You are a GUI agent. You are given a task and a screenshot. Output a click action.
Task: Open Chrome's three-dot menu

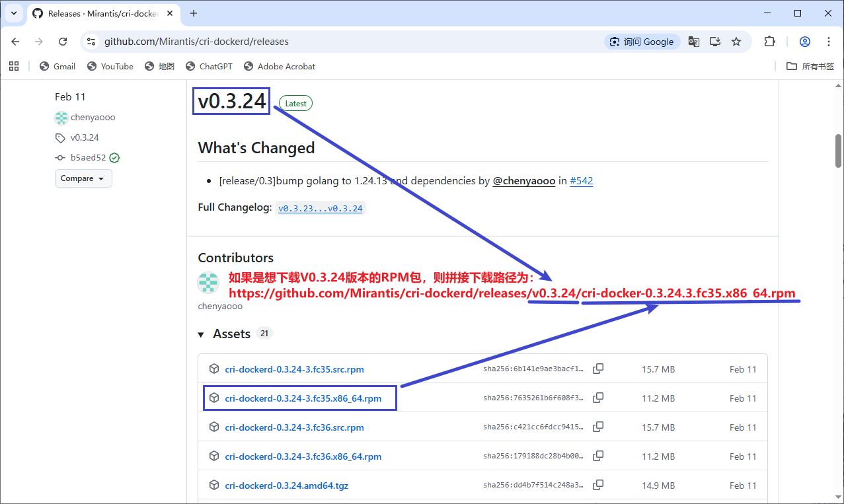coord(829,42)
